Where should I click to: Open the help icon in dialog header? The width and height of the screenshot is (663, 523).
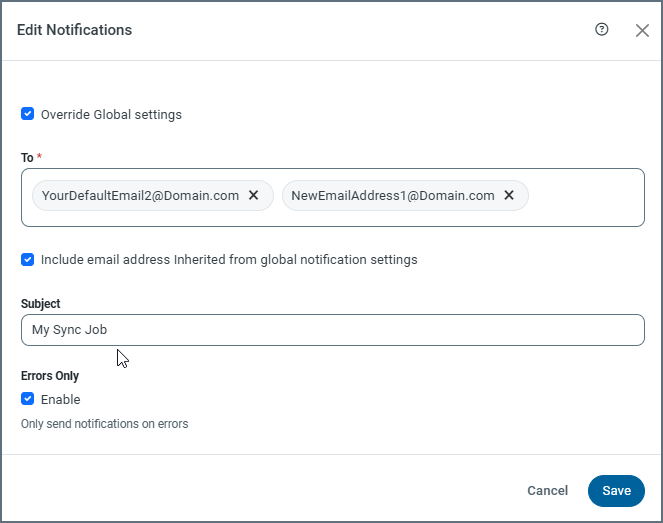[x=602, y=30]
